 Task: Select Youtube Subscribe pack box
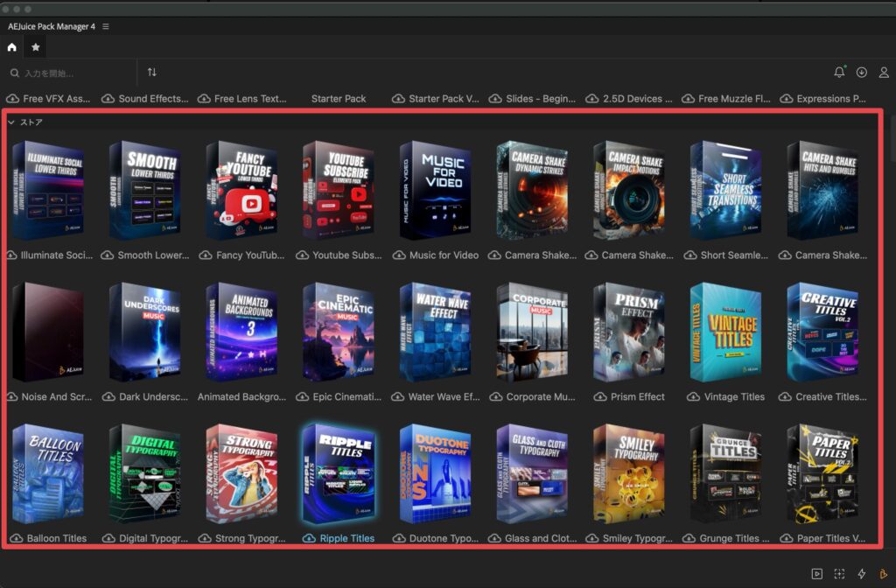(x=339, y=190)
